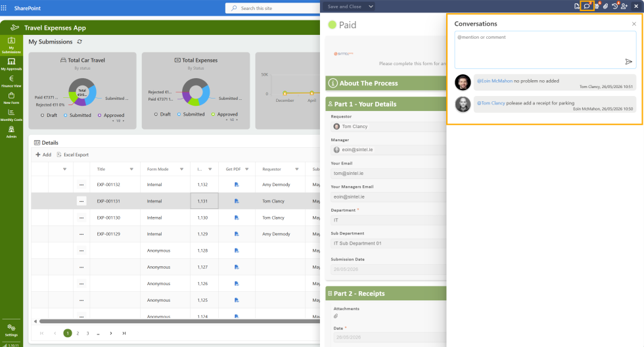The image size is (644, 347).
Task: Collapse Part 2 - Receipts section
Action: pyautogui.click(x=386, y=293)
